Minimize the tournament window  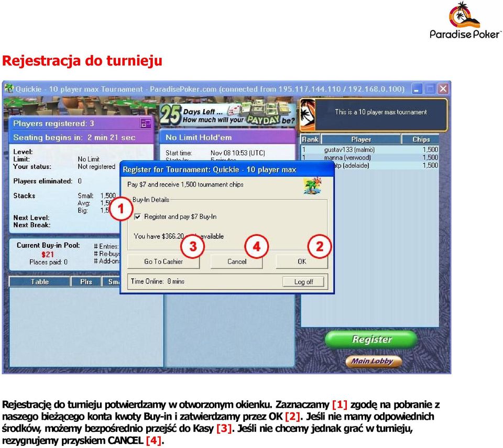point(417,89)
